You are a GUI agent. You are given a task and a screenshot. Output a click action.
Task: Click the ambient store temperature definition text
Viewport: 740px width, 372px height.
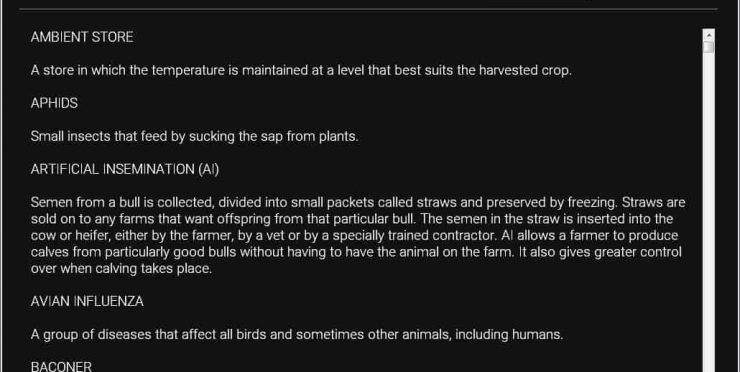coord(301,70)
